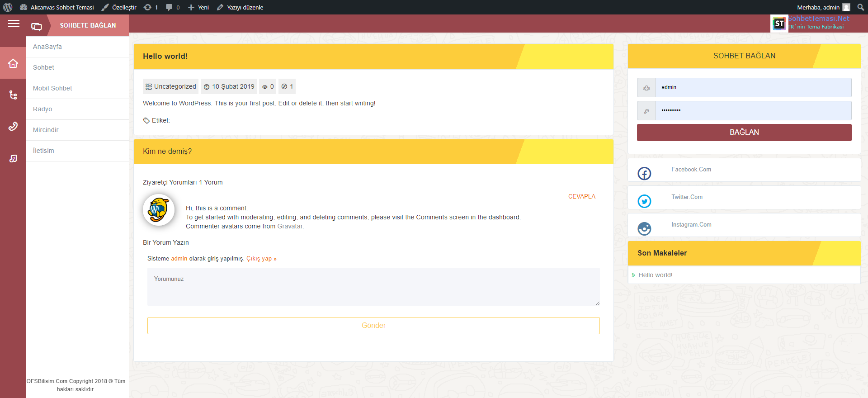Open the Radyo menu item

[42, 109]
